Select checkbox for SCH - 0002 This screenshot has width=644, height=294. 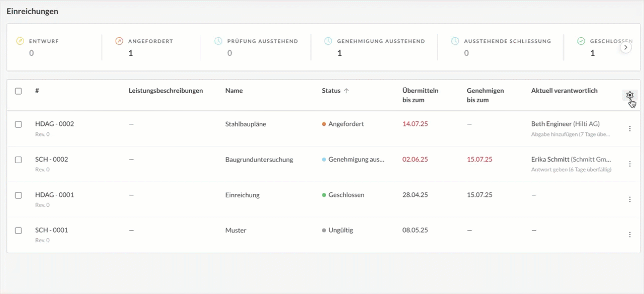[x=19, y=160]
